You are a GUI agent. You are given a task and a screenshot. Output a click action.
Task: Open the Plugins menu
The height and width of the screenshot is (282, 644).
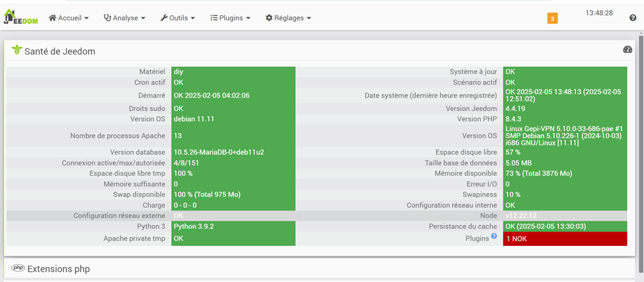click(x=230, y=18)
